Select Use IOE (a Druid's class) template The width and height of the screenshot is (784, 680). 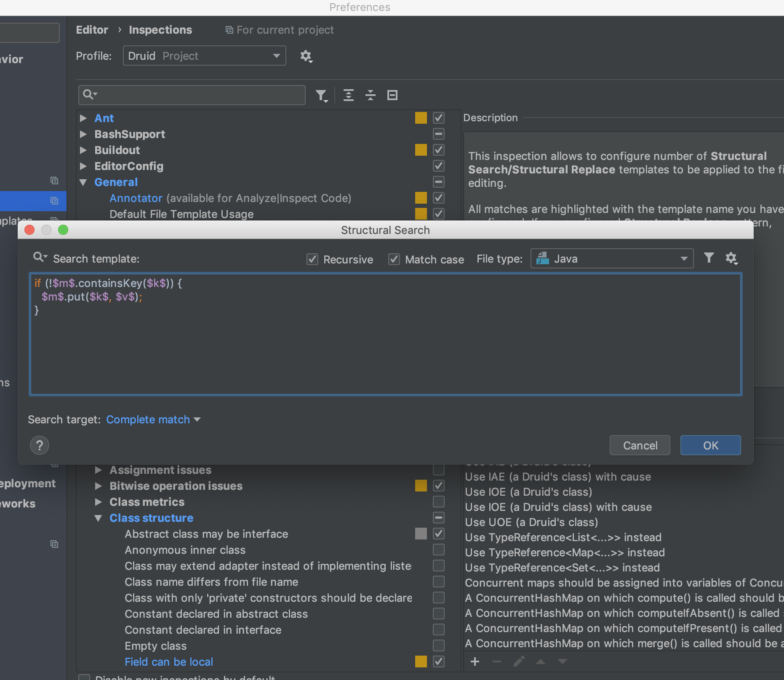point(528,492)
